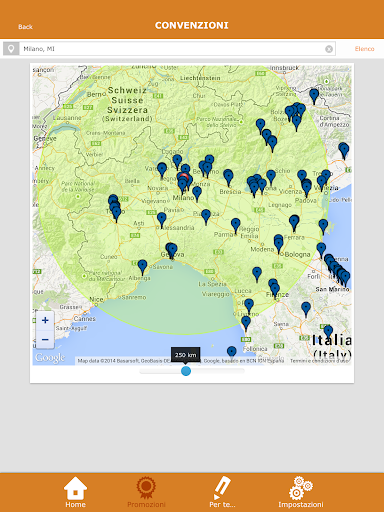The height and width of the screenshot is (512, 384).
Task: Go Back to the previous screen
Action: (25, 27)
